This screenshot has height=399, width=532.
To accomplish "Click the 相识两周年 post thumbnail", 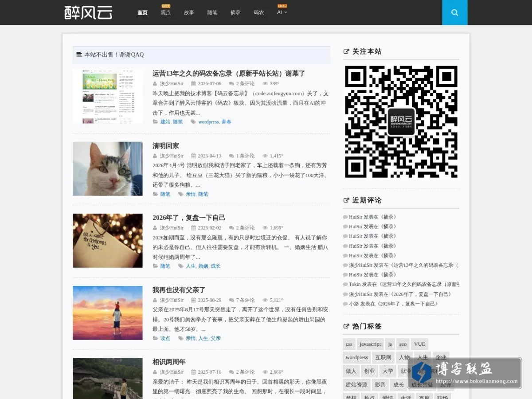I will 108,378.
